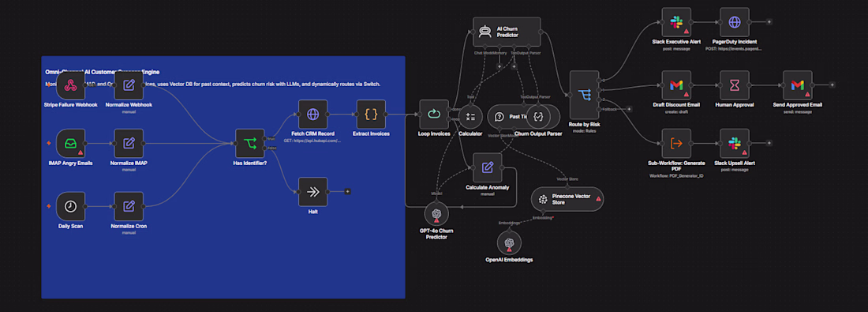This screenshot has width=868, height=312.
Task: Open the Slack Upsell Alert node
Action: pyautogui.click(x=734, y=144)
